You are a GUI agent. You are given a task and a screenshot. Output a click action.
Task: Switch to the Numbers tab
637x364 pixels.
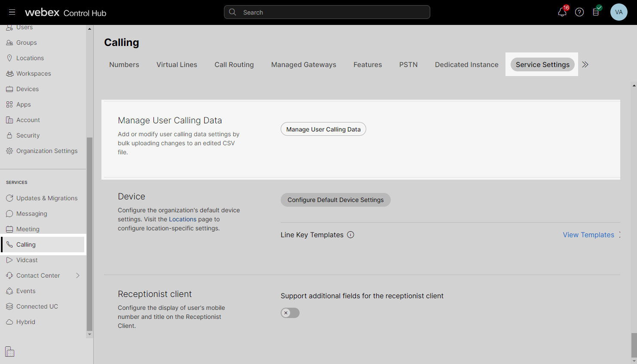pyautogui.click(x=124, y=64)
